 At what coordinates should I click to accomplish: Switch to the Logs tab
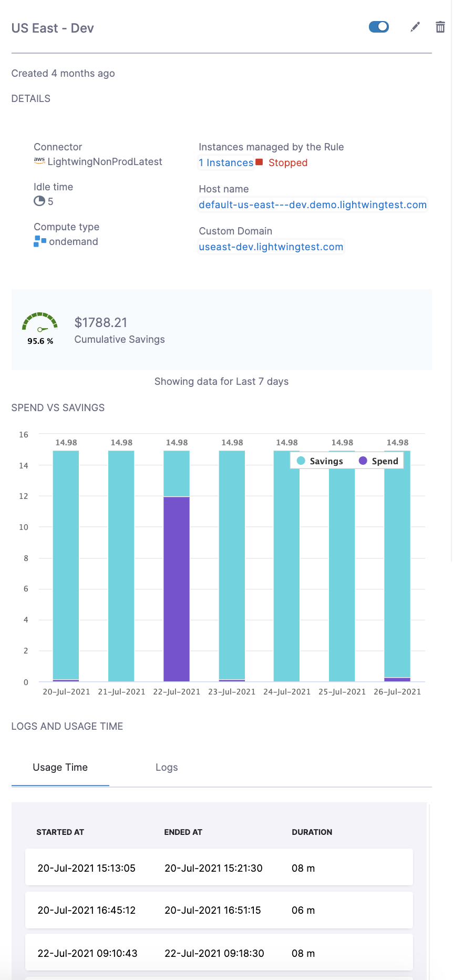[x=167, y=768]
